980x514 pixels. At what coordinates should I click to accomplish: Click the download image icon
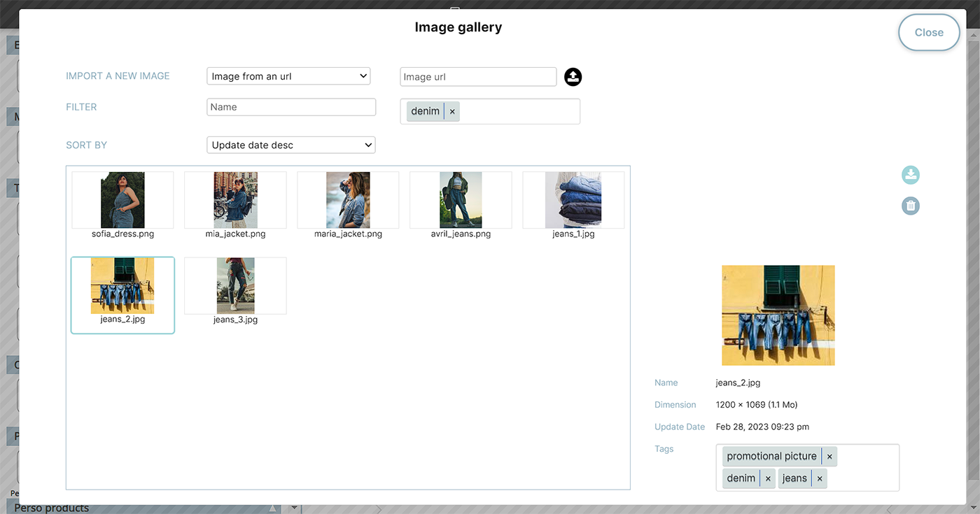(911, 175)
